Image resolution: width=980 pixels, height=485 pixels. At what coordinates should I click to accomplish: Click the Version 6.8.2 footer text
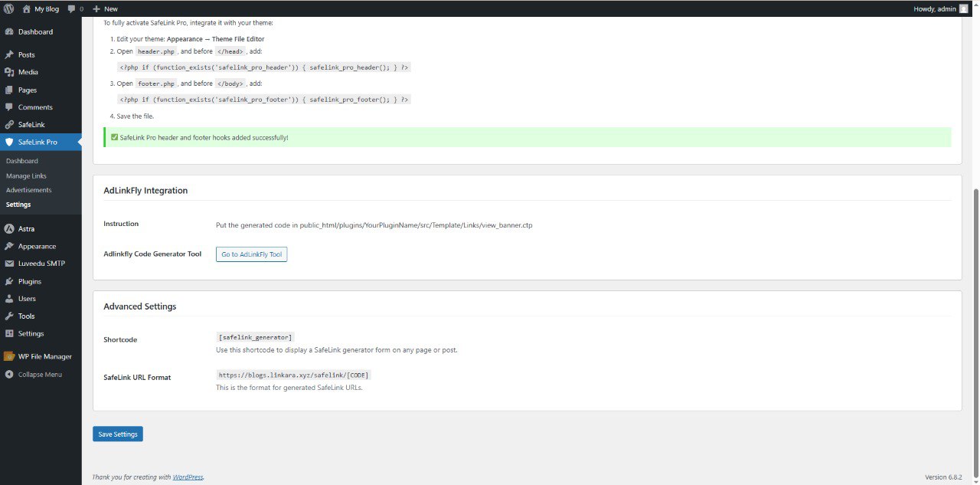[x=943, y=477]
